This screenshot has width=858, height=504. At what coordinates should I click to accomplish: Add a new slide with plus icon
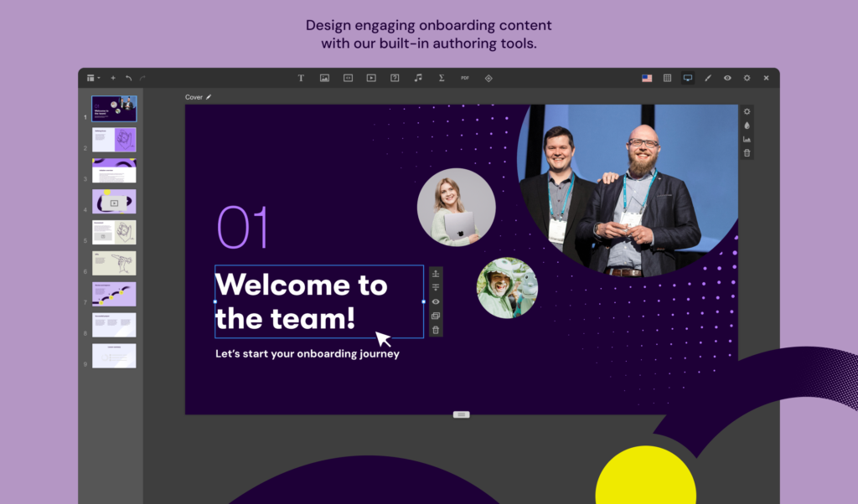pos(113,78)
